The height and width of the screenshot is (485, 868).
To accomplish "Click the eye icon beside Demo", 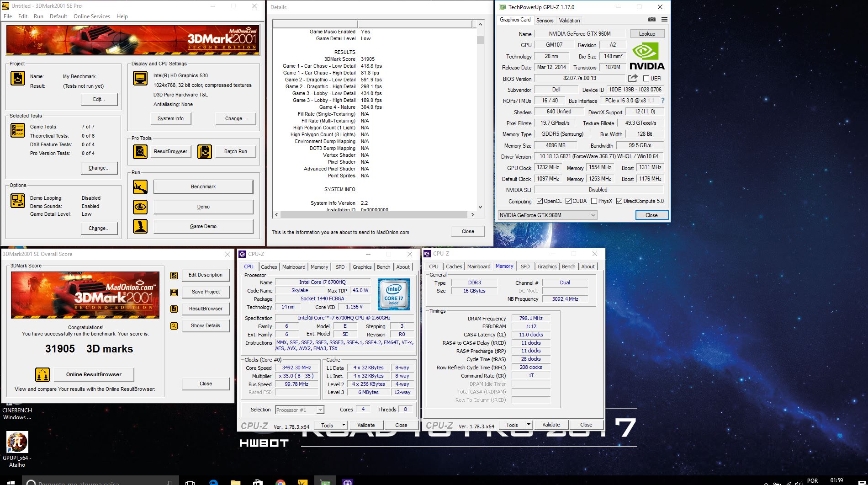I will pyautogui.click(x=140, y=207).
